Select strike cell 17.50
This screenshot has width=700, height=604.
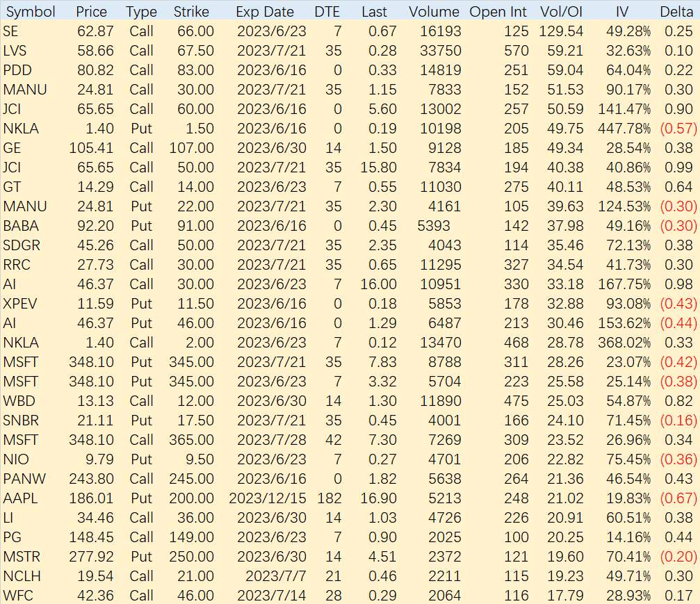(195, 421)
